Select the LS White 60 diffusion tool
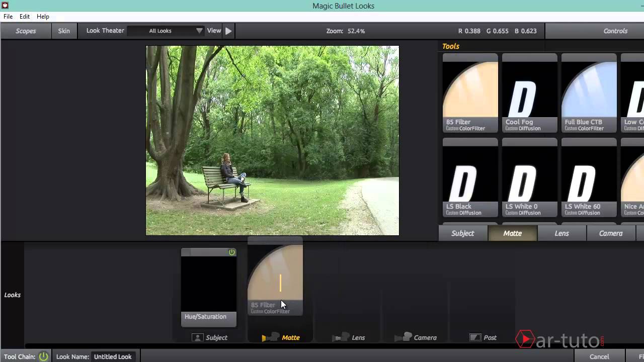Screen dimensions: 644x362 (589, 177)
